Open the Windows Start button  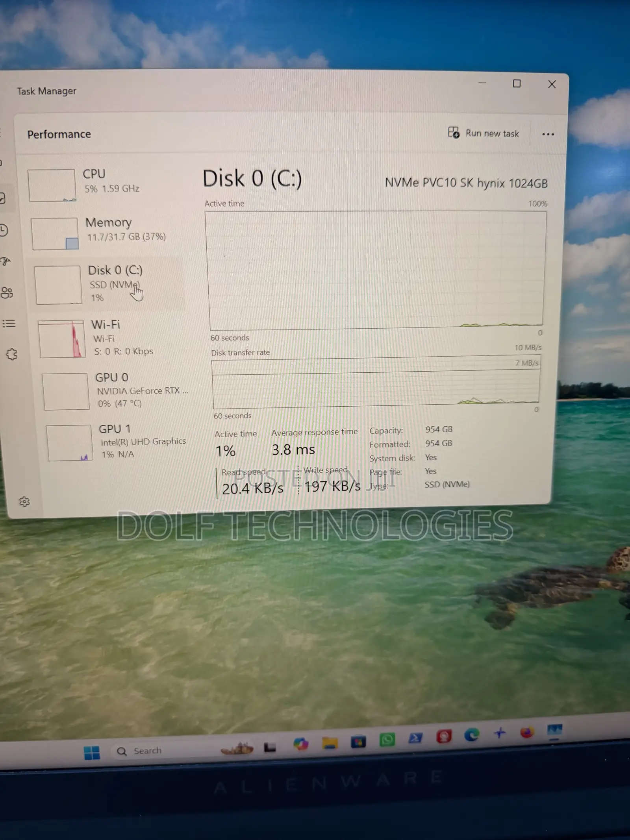coord(92,753)
